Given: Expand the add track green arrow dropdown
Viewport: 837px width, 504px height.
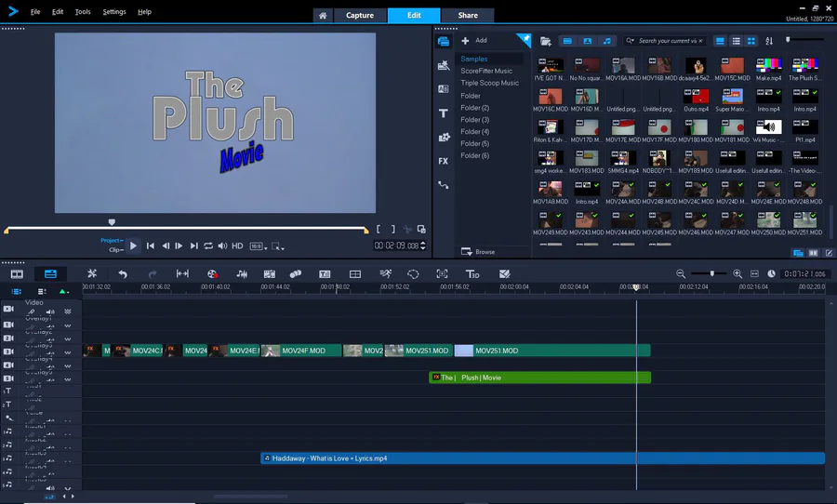Looking at the screenshot, I should tap(63, 291).
